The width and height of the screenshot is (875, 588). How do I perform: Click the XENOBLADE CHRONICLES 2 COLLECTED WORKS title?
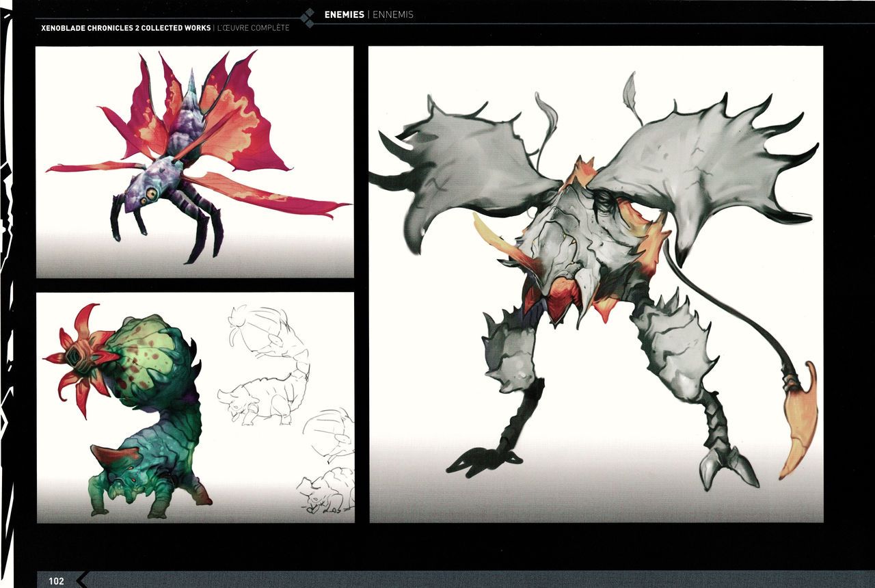[126, 28]
